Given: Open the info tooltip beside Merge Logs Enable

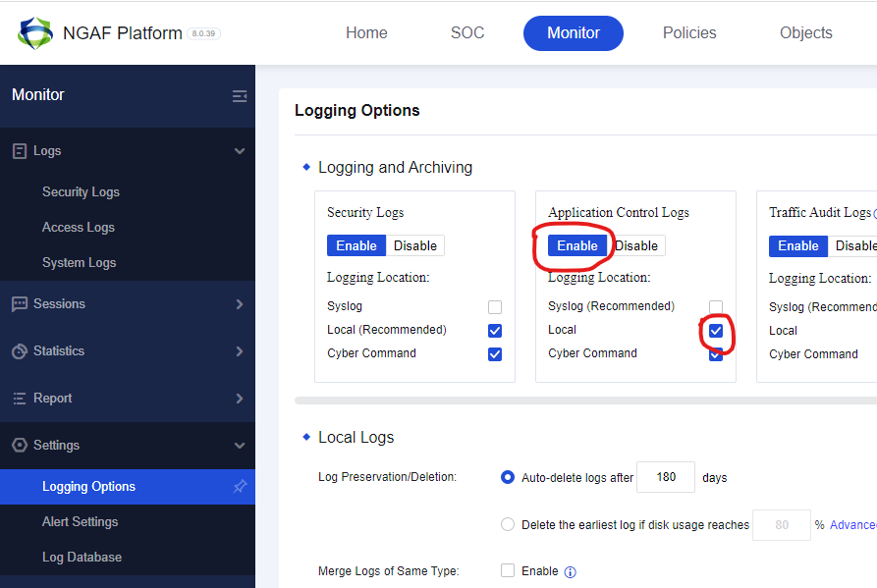Looking at the screenshot, I should [x=571, y=570].
